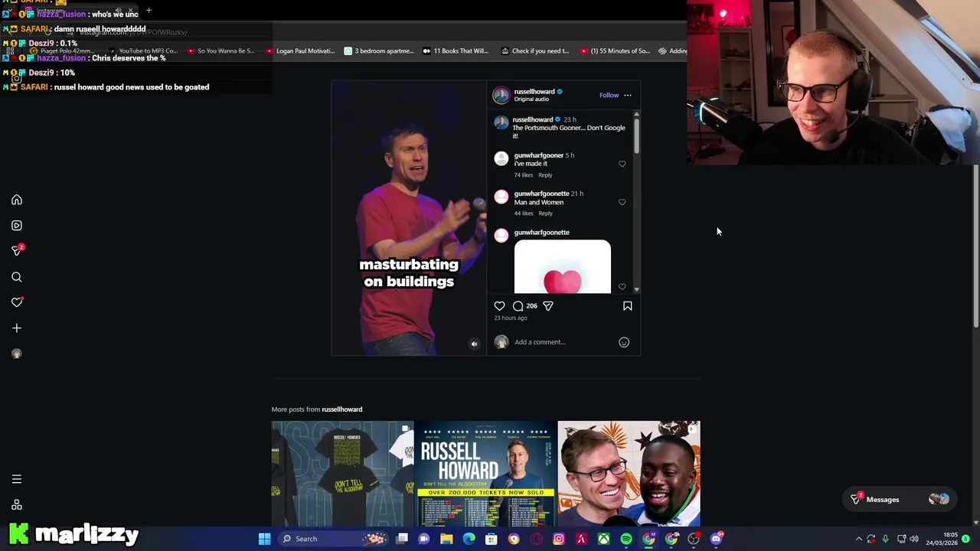This screenshot has height=551, width=980.
Task: Save the post with the bookmark icon
Action: pos(627,306)
